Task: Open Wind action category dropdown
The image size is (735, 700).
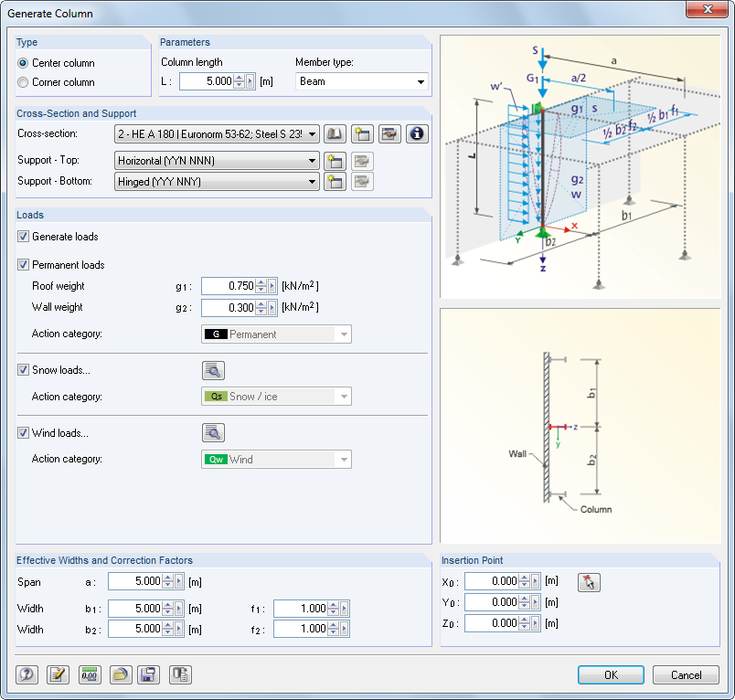Action: click(276, 460)
